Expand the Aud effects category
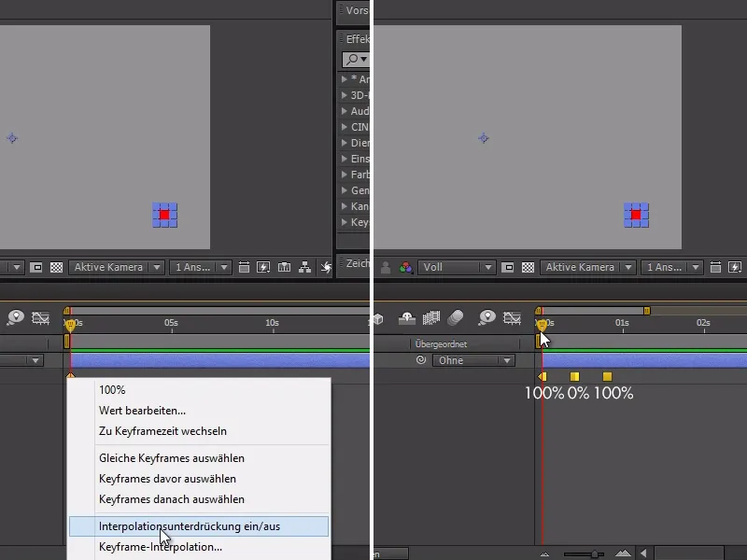This screenshot has height=560, width=747. (344, 111)
